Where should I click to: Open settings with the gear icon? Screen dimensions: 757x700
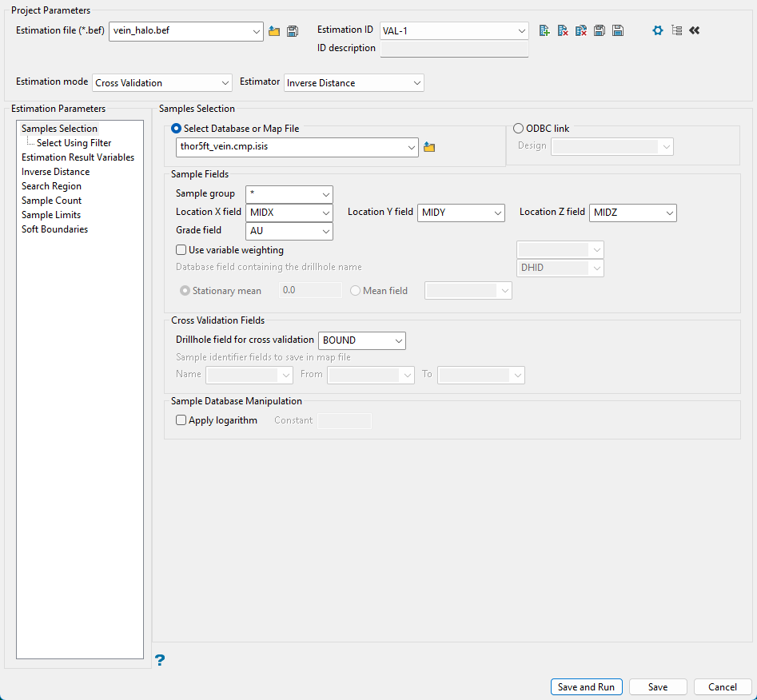click(x=658, y=30)
